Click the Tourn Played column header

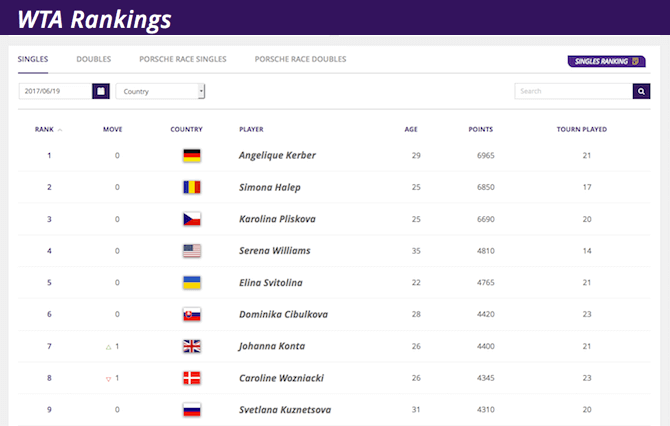582,129
